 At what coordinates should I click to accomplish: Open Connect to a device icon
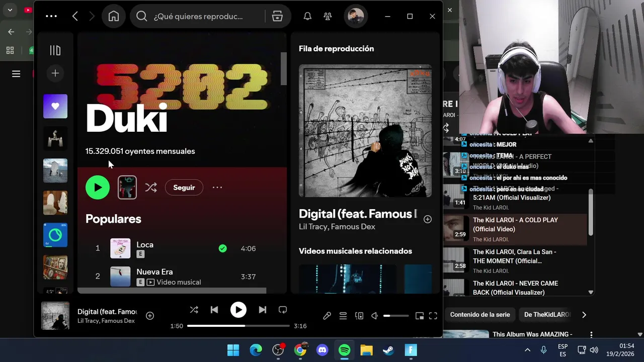[359, 316]
